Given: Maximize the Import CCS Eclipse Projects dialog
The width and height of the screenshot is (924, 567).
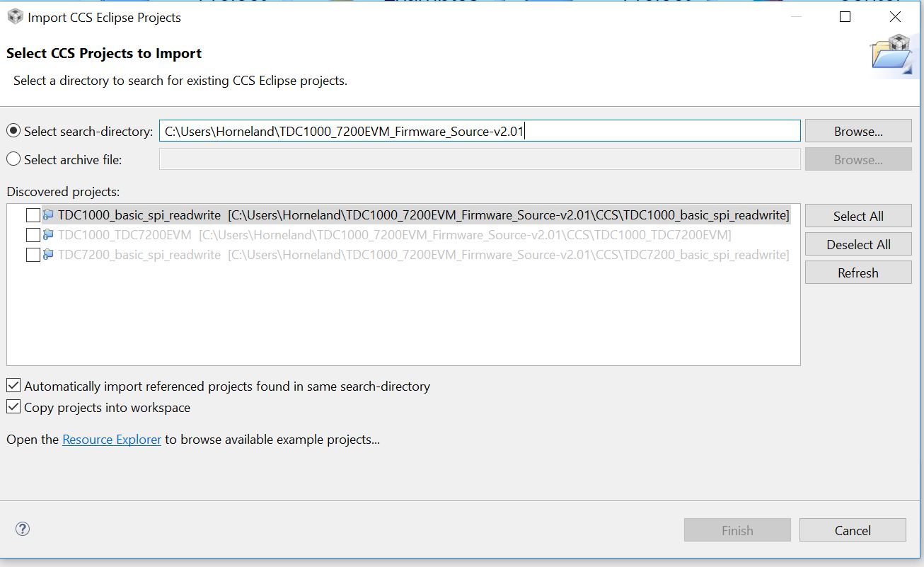Looking at the screenshot, I should click(845, 17).
